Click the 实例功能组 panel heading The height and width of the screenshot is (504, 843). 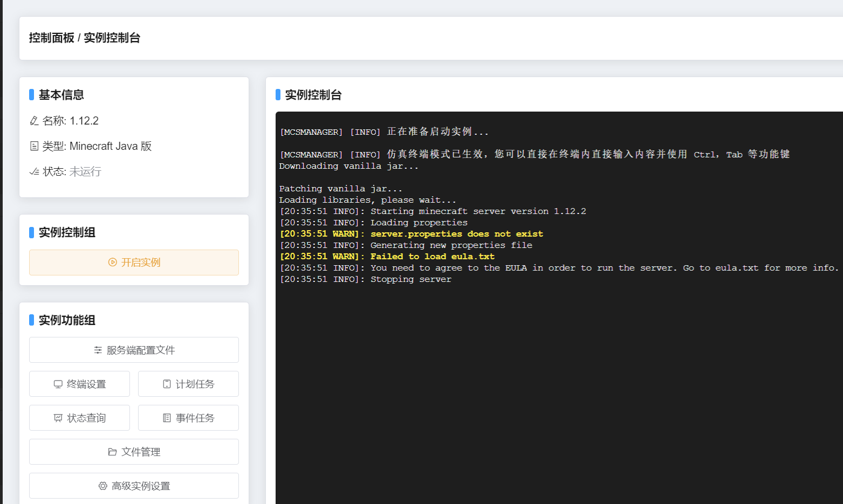[67, 320]
